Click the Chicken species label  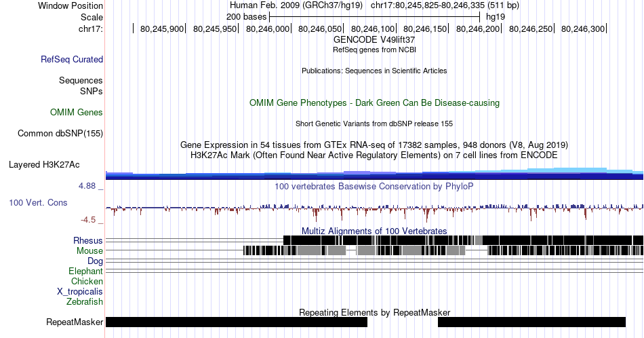pos(87,281)
